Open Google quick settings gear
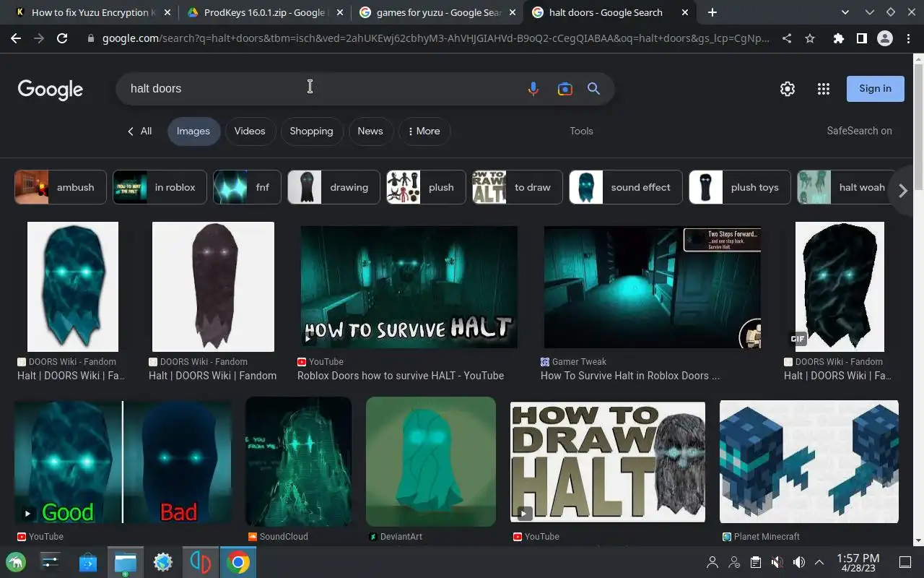Image resolution: width=924 pixels, height=578 pixels. [788, 89]
